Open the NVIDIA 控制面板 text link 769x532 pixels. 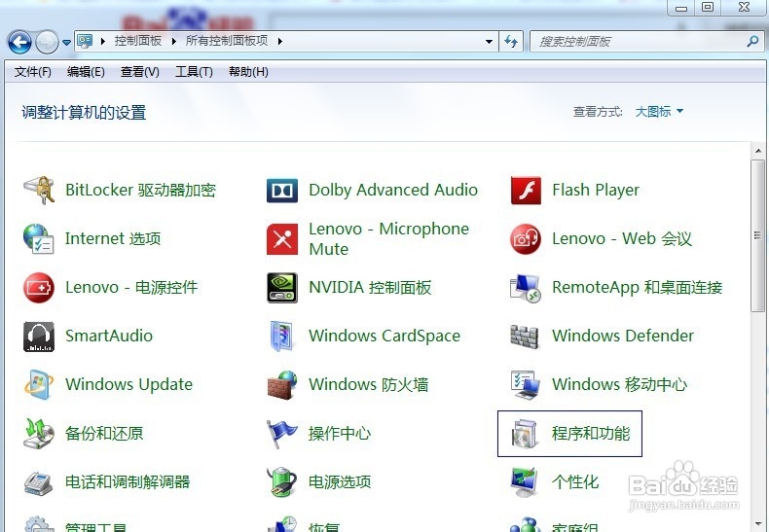(370, 288)
